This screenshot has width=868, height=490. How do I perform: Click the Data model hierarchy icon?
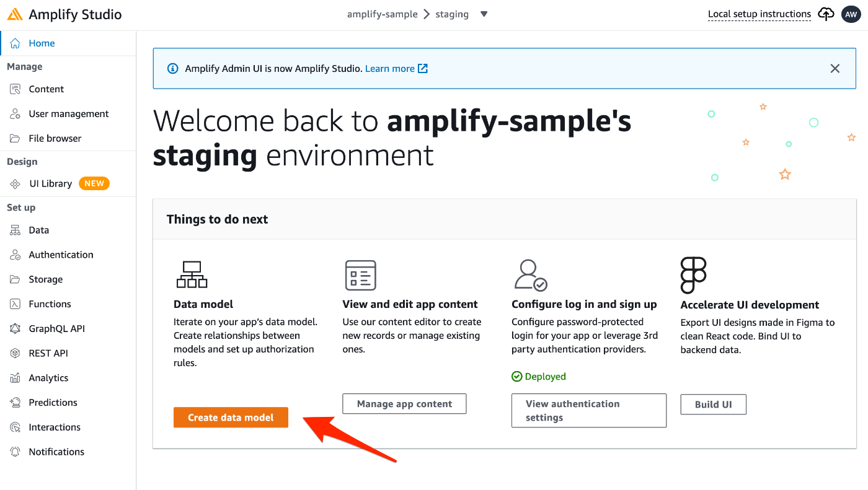[x=192, y=274]
